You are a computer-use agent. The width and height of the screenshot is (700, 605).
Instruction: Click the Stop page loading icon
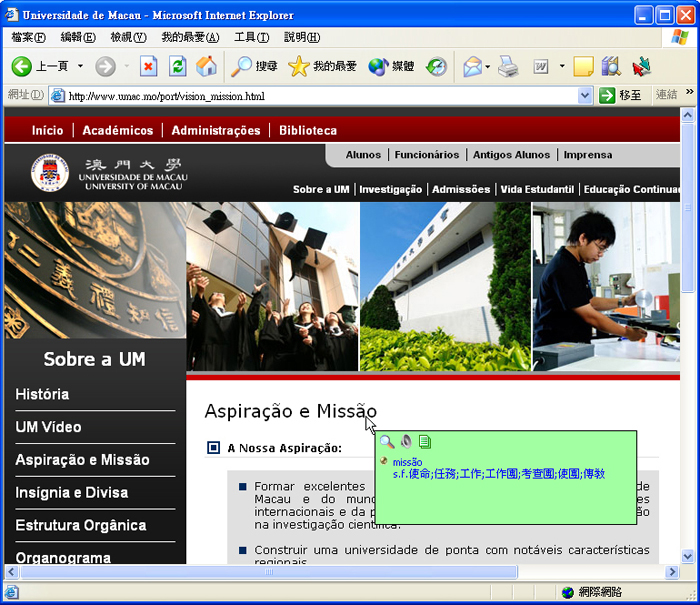[148, 67]
